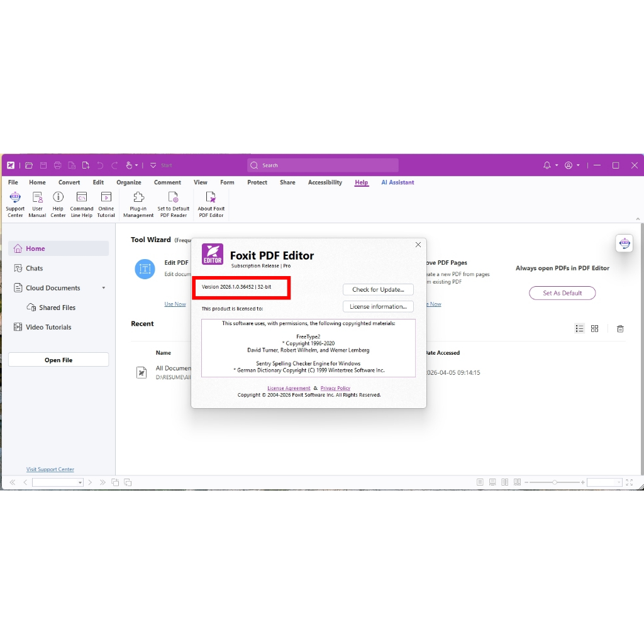644x644 pixels.
Task: Open Plug-in Management
Action: (138, 204)
